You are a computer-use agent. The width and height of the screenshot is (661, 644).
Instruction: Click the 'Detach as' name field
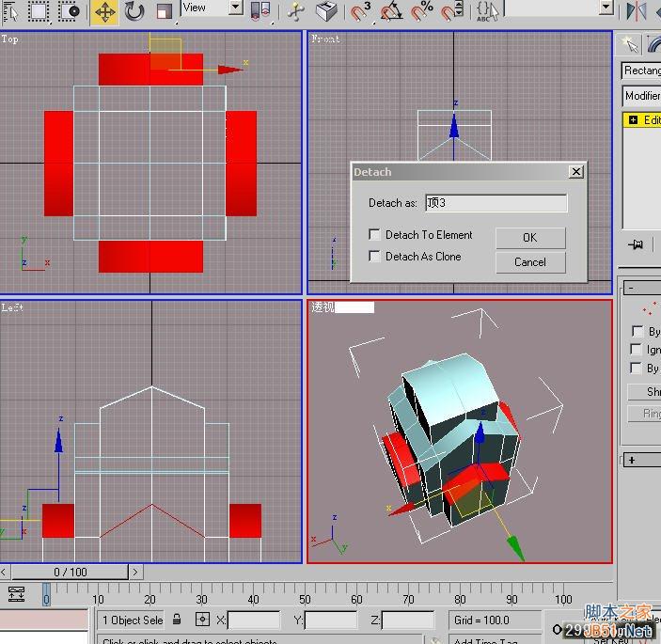click(496, 203)
